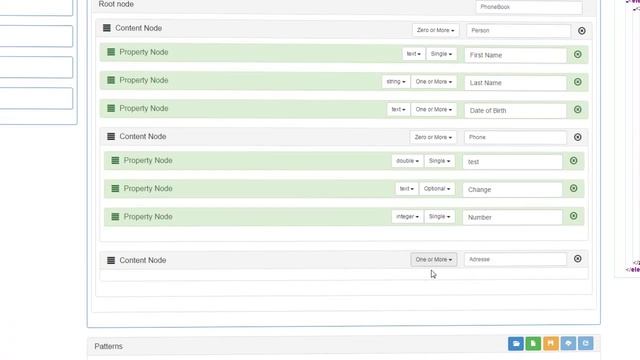The width and height of the screenshot is (640, 360).
Task: Open the text type dropdown for First Name
Action: click(413, 54)
